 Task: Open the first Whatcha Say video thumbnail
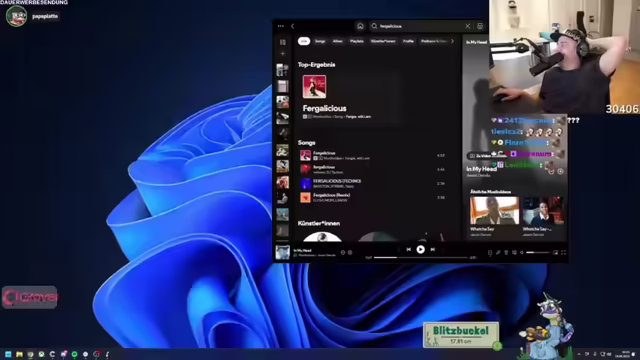pyautogui.click(x=494, y=211)
